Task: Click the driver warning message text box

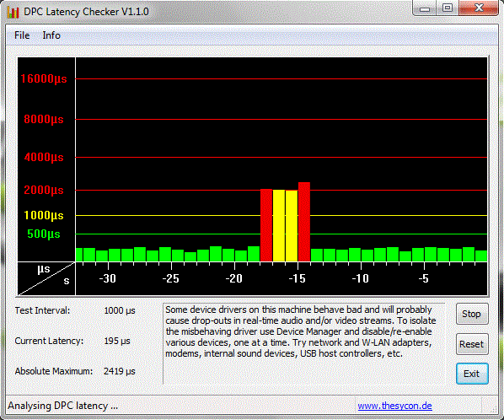Action: [303, 343]
